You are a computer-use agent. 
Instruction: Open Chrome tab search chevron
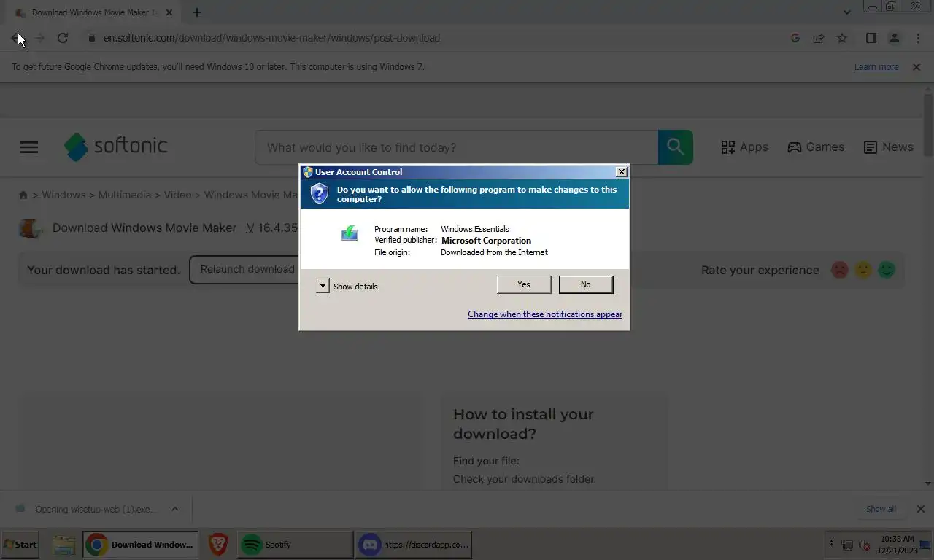click(x=846, y=12)
